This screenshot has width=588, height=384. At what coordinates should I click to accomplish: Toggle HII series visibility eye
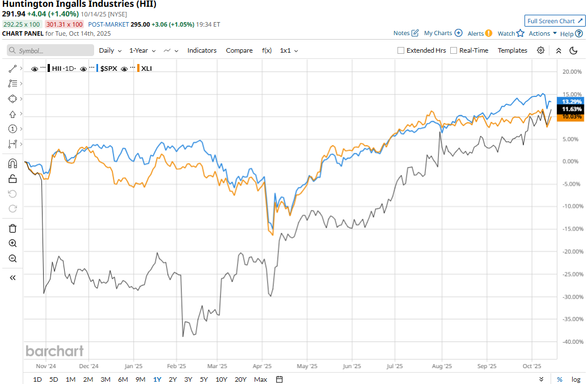[35, 69]
